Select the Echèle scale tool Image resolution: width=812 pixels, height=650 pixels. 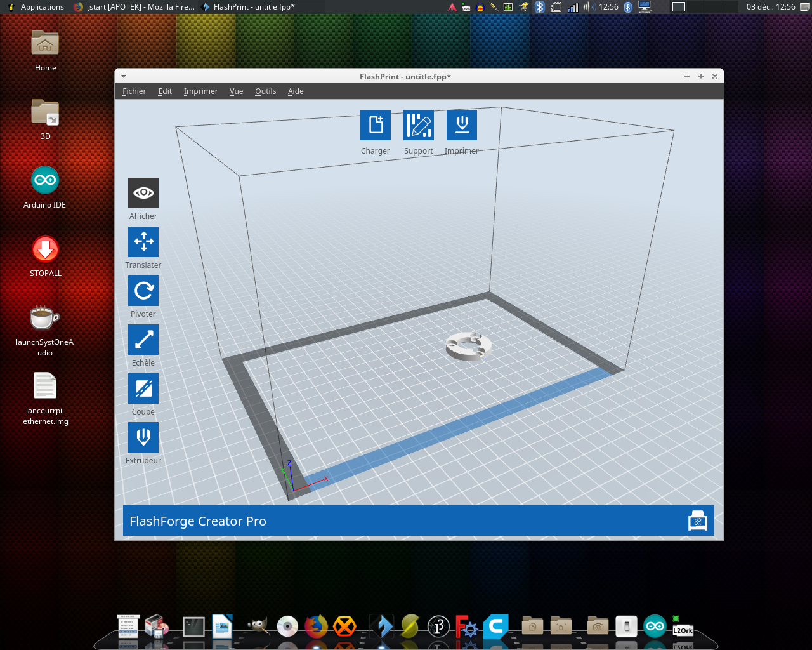click(143, 340)
